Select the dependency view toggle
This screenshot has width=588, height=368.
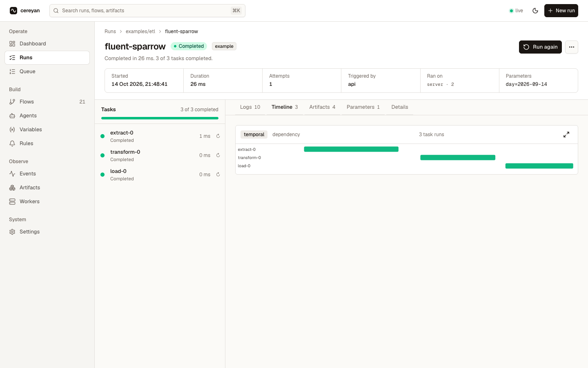286,135
